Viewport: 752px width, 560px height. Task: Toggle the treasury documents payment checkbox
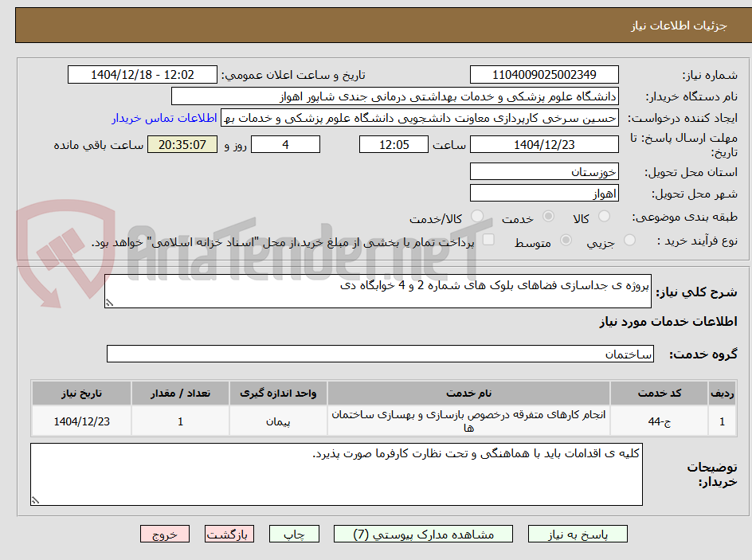(488, 239)
